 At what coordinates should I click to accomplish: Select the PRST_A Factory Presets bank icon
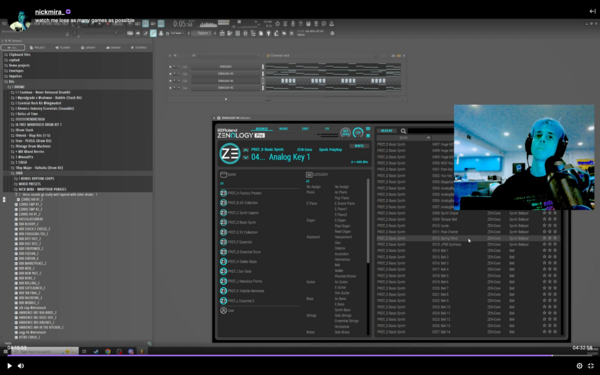click(223, 193)
